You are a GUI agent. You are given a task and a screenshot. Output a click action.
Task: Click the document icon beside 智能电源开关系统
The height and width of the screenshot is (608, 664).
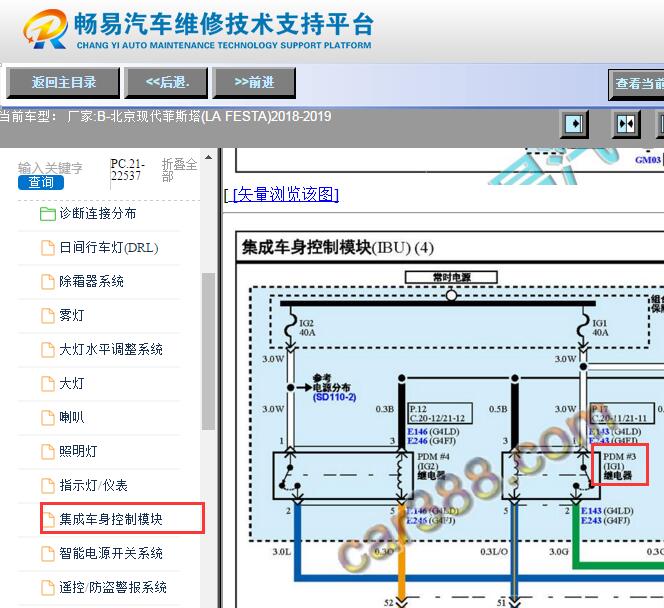coord(47,553)
